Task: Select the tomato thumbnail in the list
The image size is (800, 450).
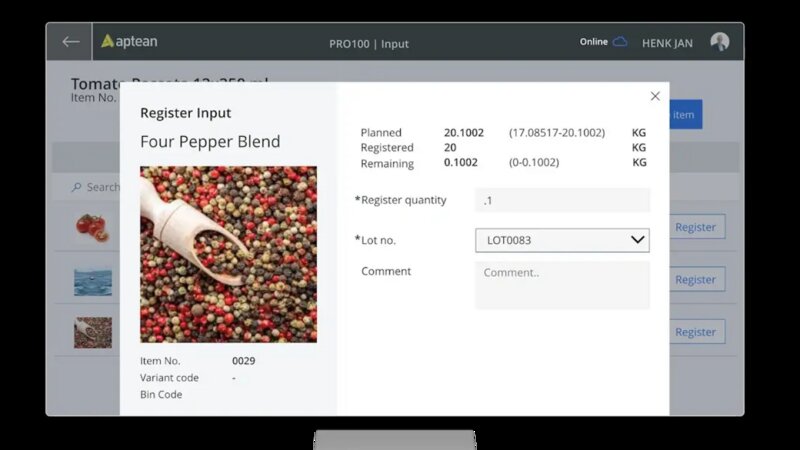Action: click(x=92, y=227)
